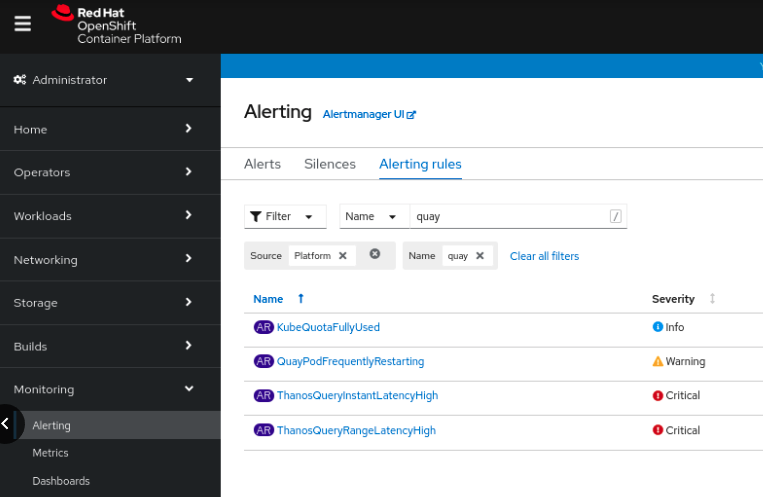Open the Filter dropdown
Image resolution: width=763 pixels, height=497 pixels.
point(285,217)
